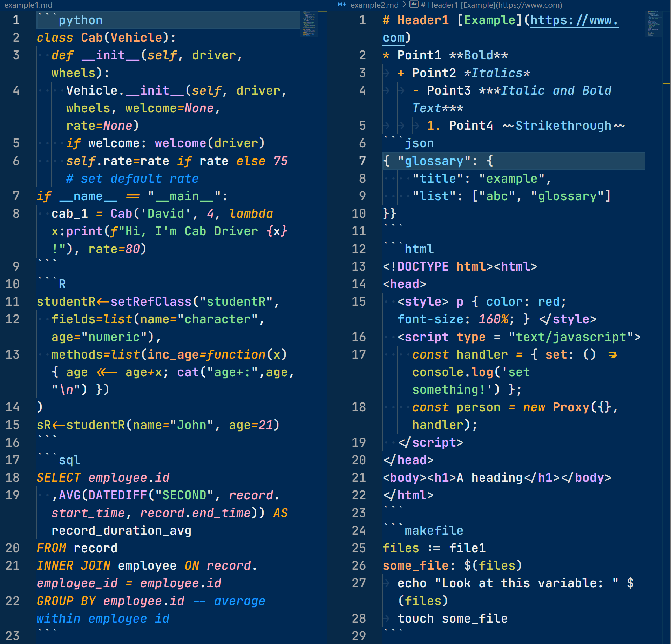671x644 pixels.
Task: Click the '# set default rate' comment
Action: pos(132,178)
